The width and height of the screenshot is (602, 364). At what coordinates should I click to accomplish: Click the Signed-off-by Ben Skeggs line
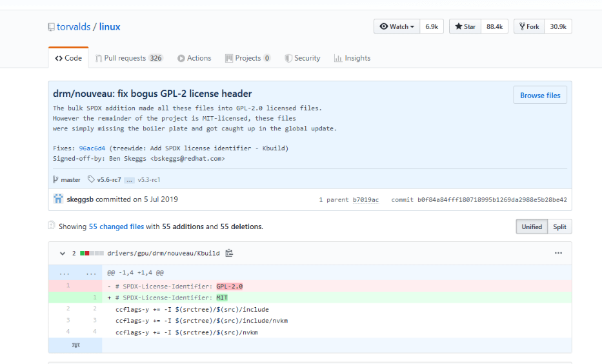click(139, 159)
